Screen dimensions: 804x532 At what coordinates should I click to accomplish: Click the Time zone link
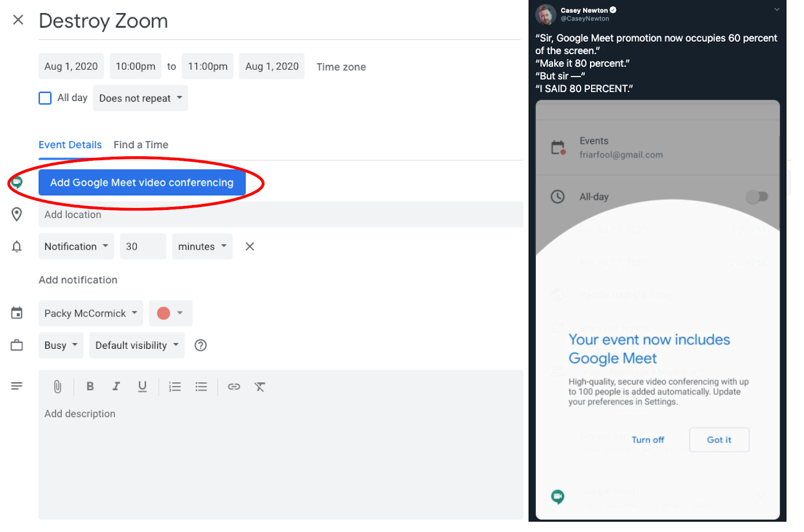(341, 67)
